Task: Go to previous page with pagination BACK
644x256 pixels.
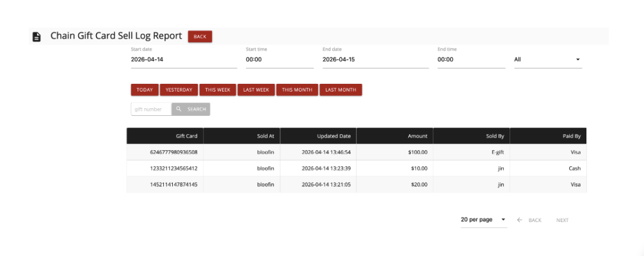Action: [529, 220]
